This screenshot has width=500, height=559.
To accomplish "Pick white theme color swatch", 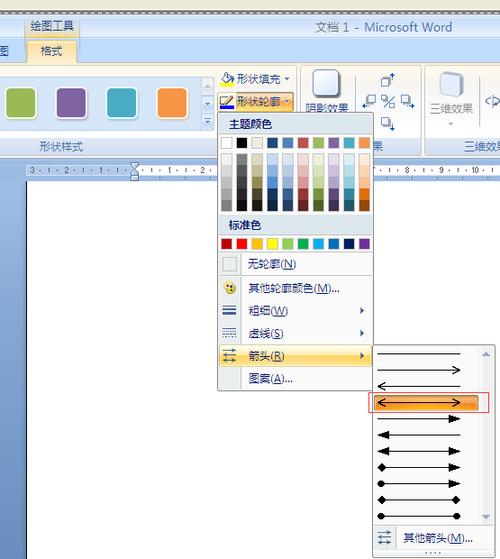I will pos(226,143).
